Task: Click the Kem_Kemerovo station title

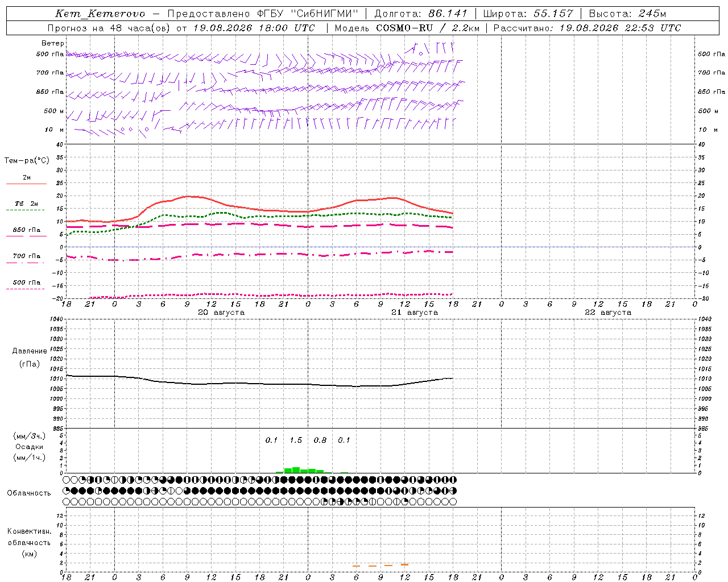Action: pyautogui.click(x=100, y=14)
